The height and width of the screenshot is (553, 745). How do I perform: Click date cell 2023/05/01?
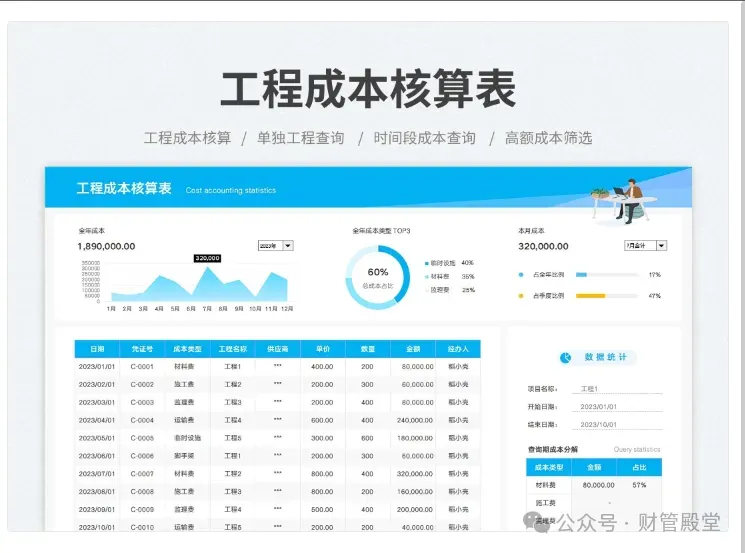(x=97, y=438)
